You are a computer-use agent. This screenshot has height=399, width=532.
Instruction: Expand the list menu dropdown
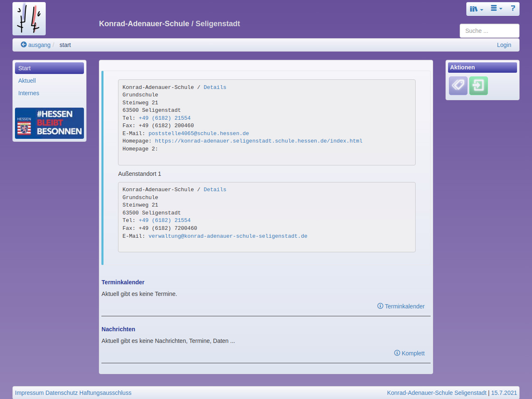[496, 8]
